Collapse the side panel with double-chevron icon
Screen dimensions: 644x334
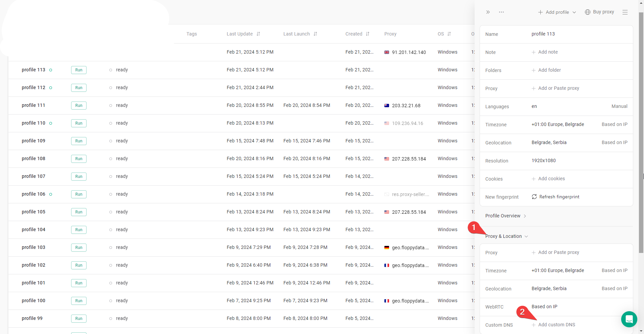(488, 12)
